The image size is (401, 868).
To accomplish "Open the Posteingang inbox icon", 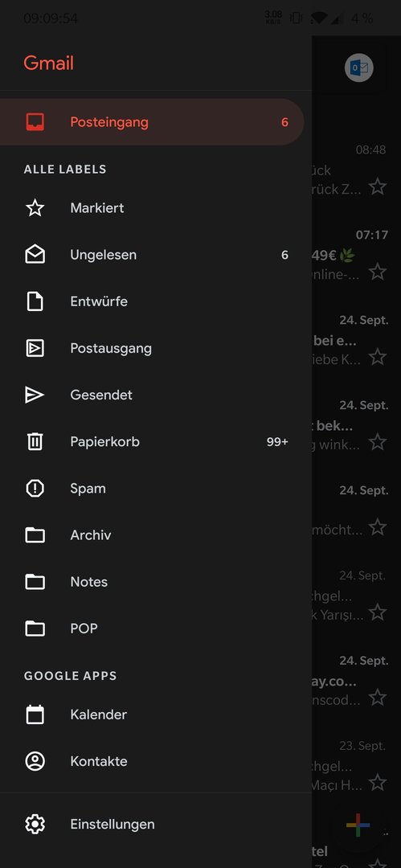I will pos(35,122).
